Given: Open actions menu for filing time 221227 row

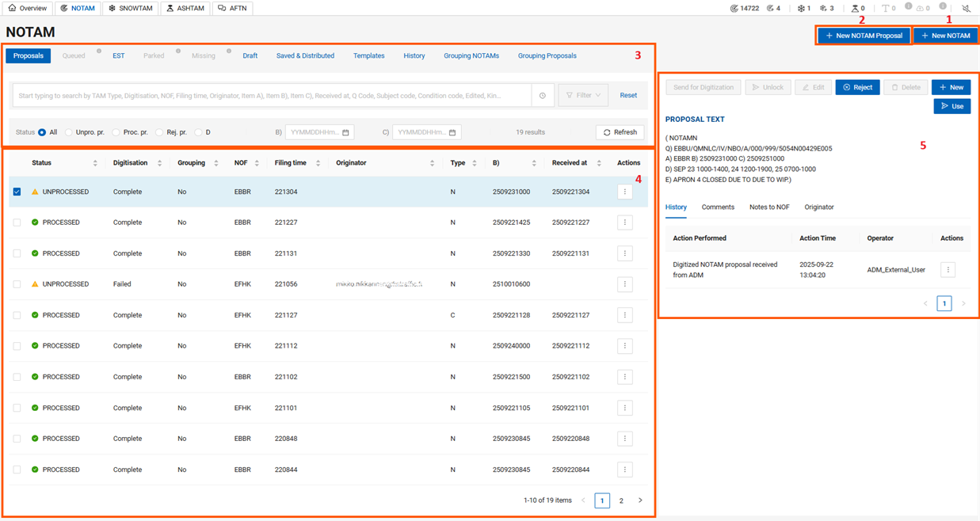Looking at the screenshot, I should (625, 222).
